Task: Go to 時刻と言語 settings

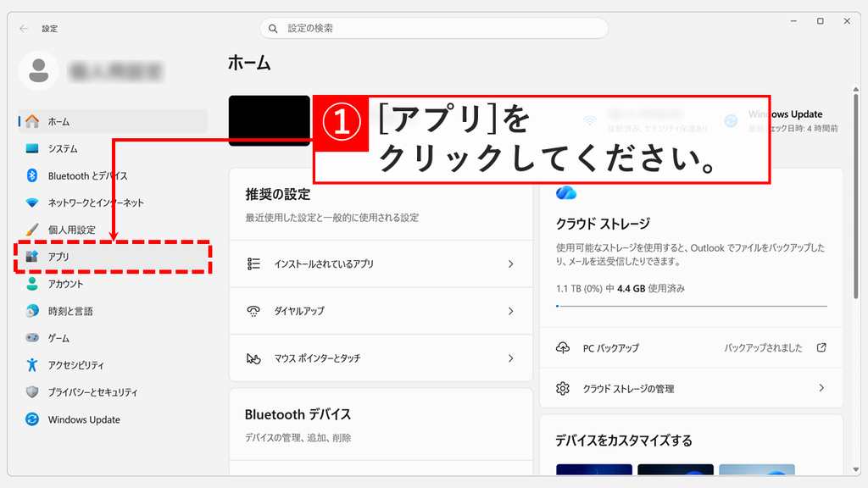Action: (113, 310)
